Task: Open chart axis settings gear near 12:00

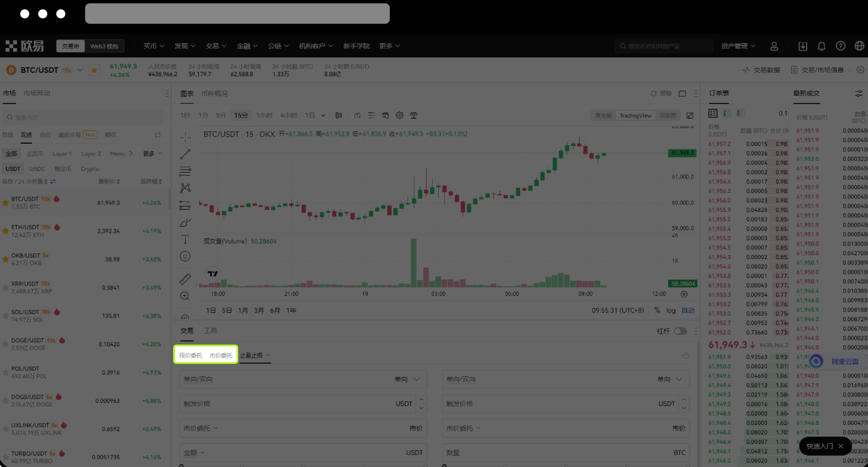Action: click(x=684, y=294)
